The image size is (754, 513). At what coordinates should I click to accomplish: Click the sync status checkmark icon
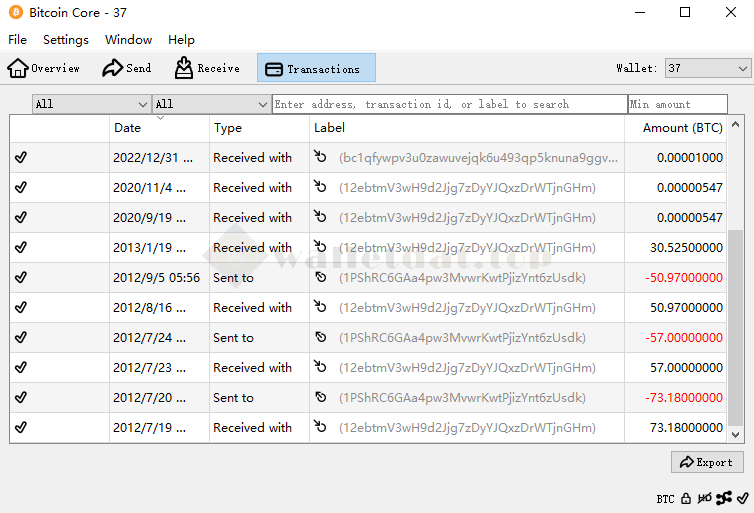click(x=741, y=498)
